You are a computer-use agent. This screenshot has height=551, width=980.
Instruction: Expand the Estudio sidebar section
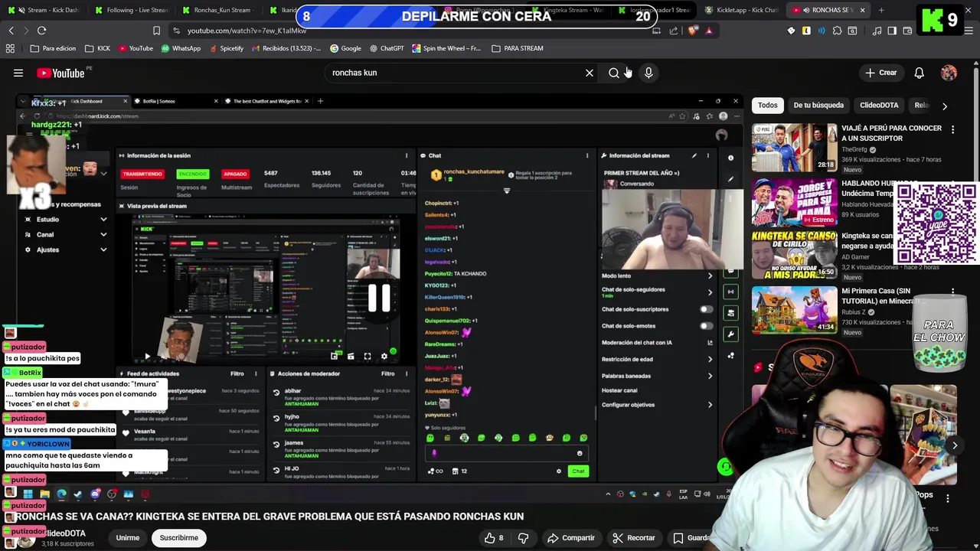(65, 220)
